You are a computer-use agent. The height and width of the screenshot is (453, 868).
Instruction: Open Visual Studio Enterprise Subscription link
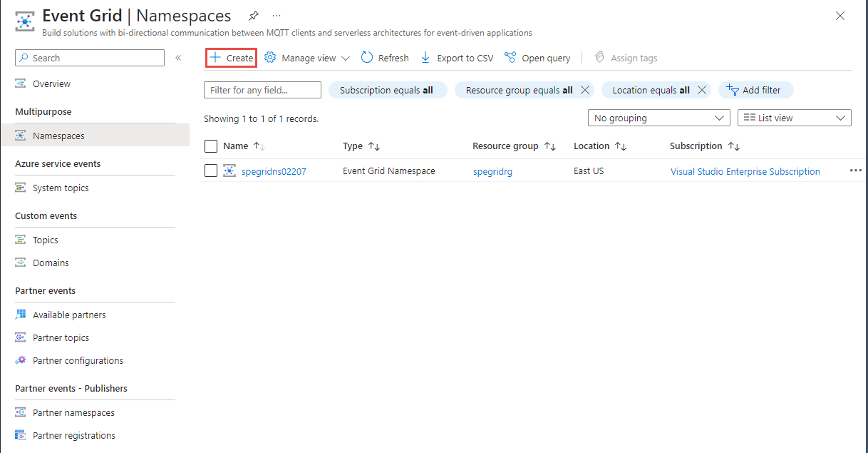[745, 171]
